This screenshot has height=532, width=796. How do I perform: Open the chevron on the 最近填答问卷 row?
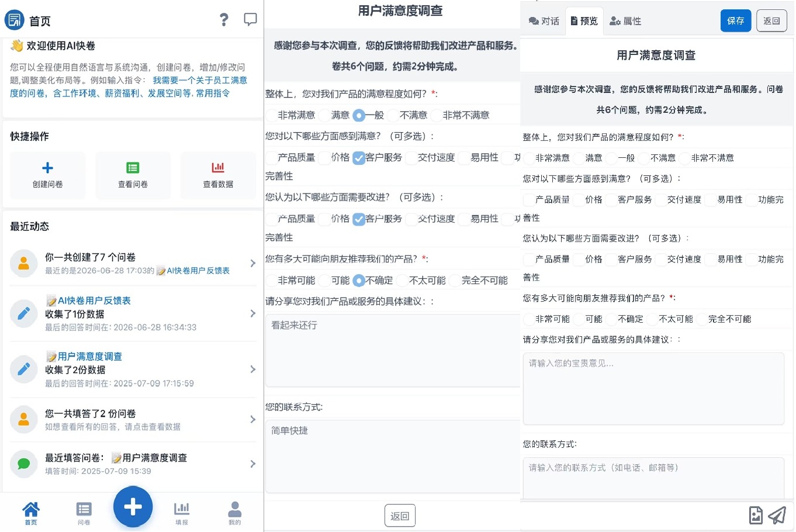coord(252,464)
